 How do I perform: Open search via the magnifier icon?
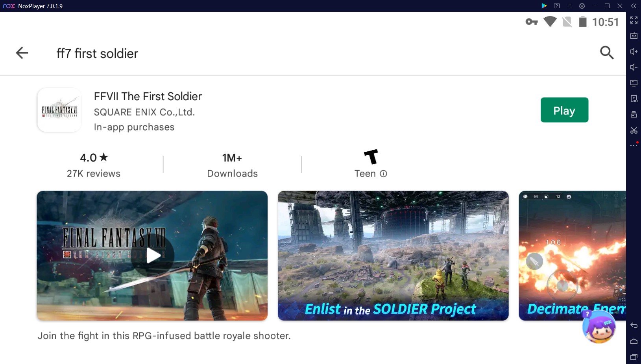tap(607, 52)
